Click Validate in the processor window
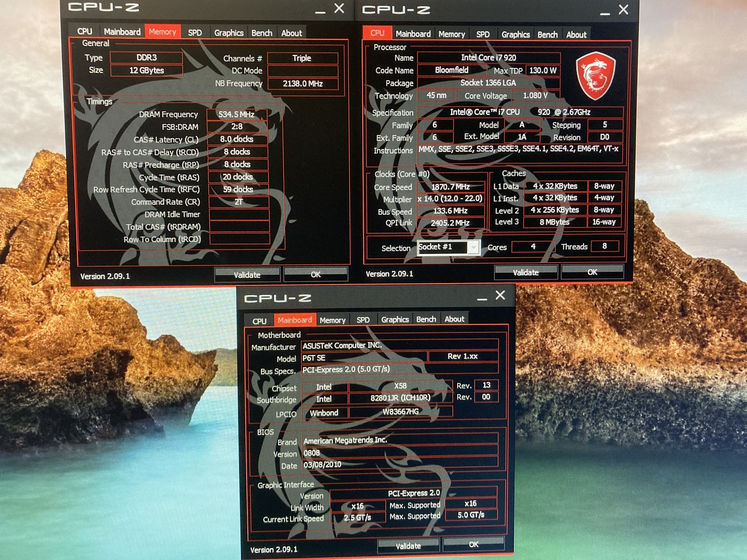Image resolution: width=747 pixels, height=560 pixels. point(526,272)
